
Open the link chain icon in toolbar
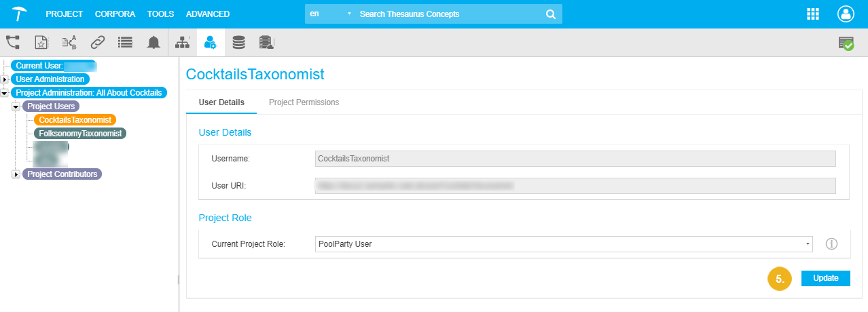(x=98, y=43)
